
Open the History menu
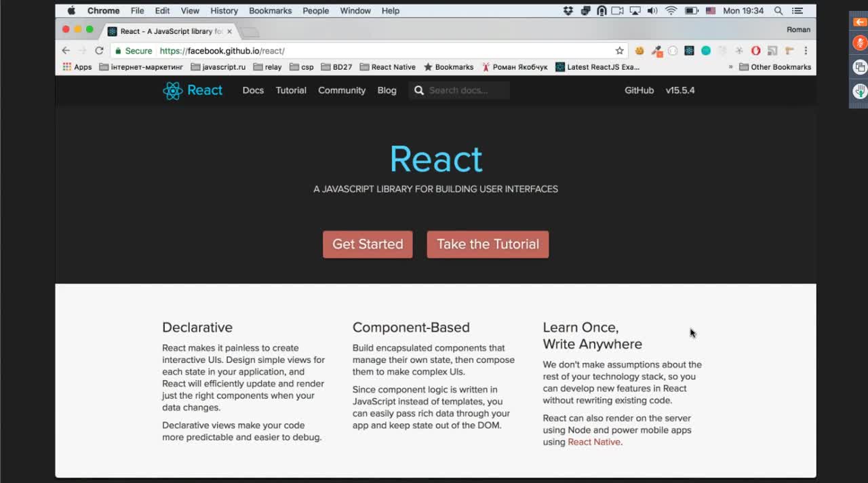224,11
